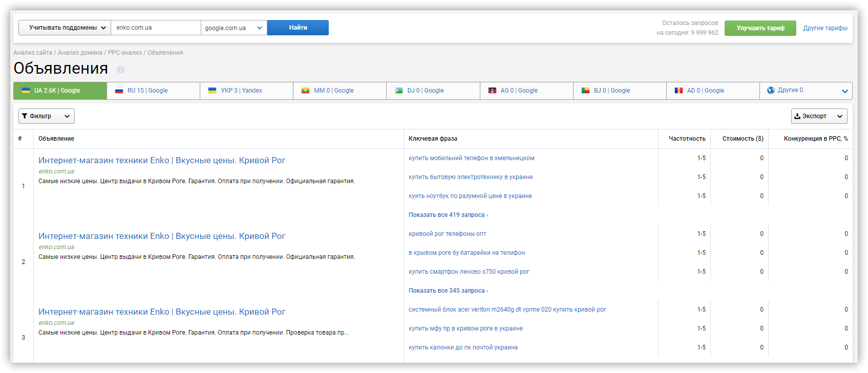Image resolution: width=868 pixels, height=373 pixels.
Task: Switch to MM 0 Google tab
Action: coord(340,91)
